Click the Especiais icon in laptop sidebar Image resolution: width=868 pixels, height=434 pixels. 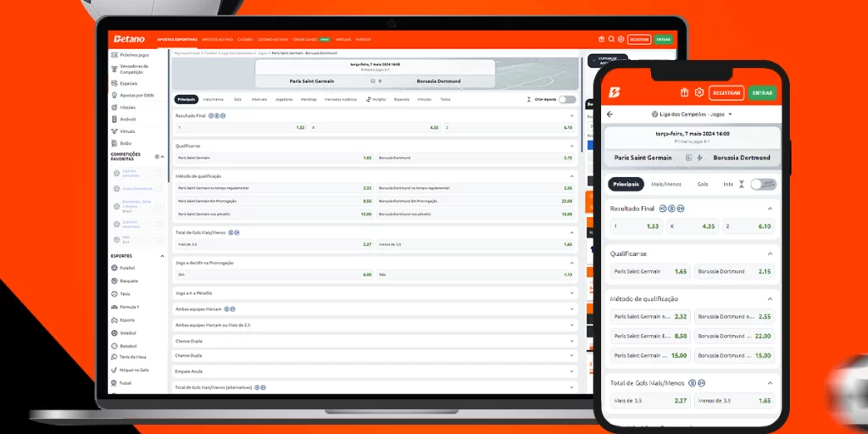click(x=114, y=84)
